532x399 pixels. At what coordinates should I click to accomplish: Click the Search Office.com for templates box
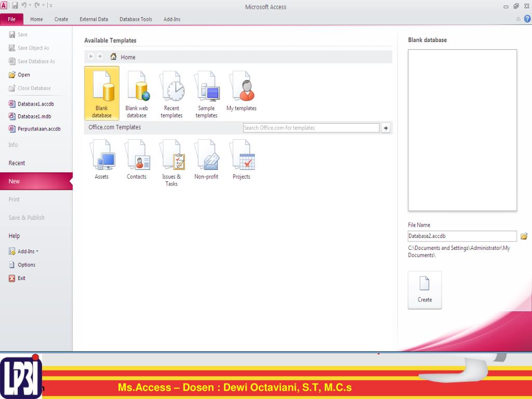coord(311,128)
